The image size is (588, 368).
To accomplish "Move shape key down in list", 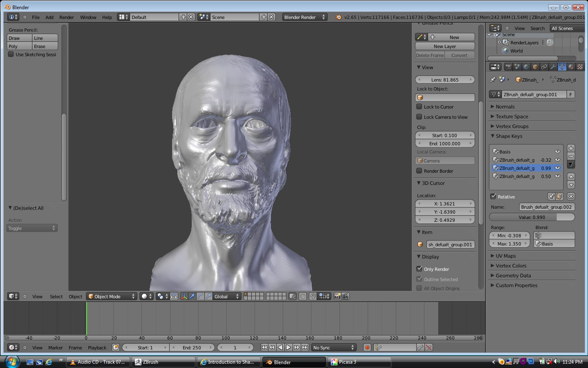I will [x=571, y=185].
